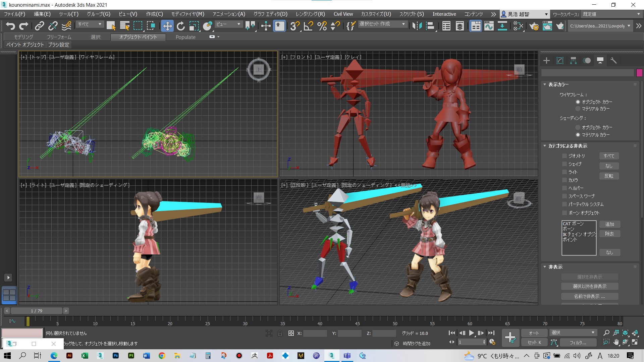Click the 追加 add button

[x=610, y=224]
